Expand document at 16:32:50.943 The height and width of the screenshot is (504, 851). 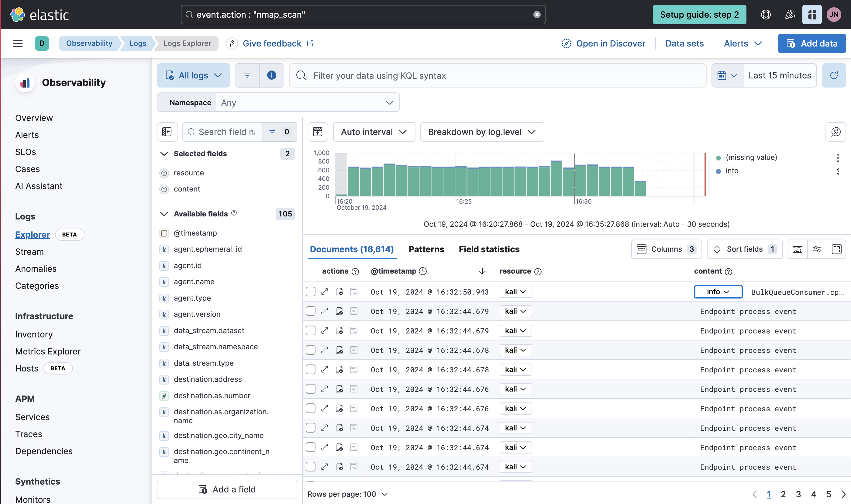[x=325, y=292]
